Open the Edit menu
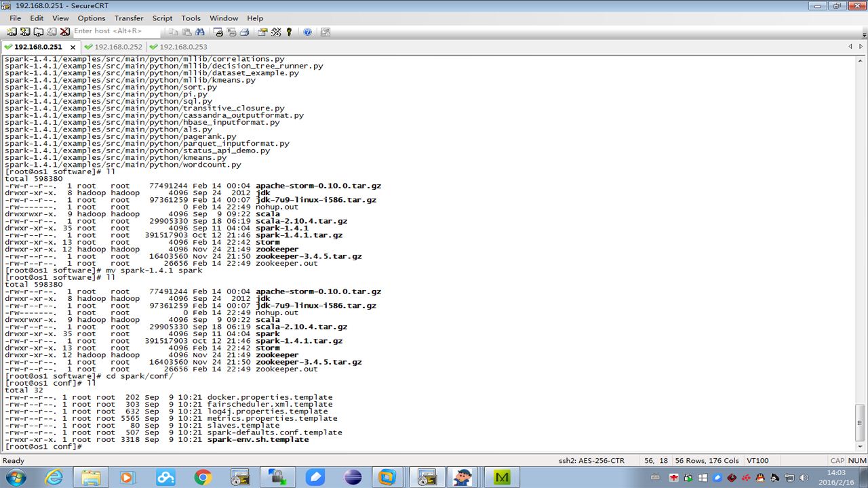868x488 pixels. coord(37,18)
